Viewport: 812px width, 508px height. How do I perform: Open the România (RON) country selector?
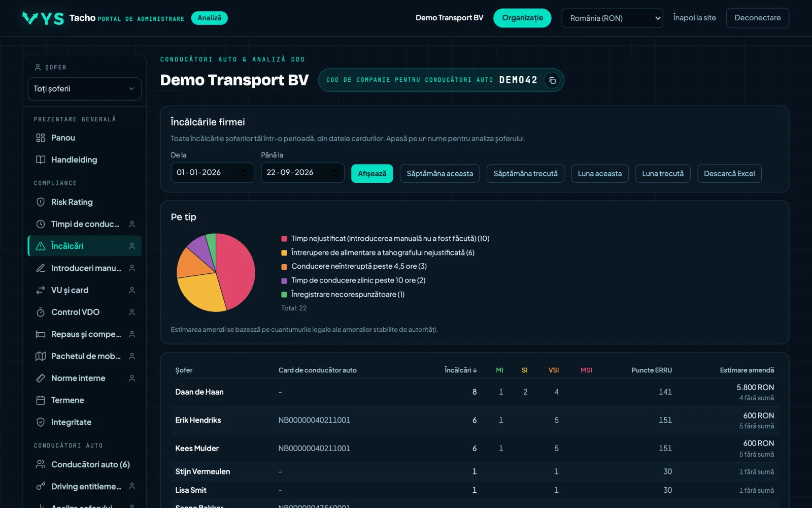(x=612, y=18)
